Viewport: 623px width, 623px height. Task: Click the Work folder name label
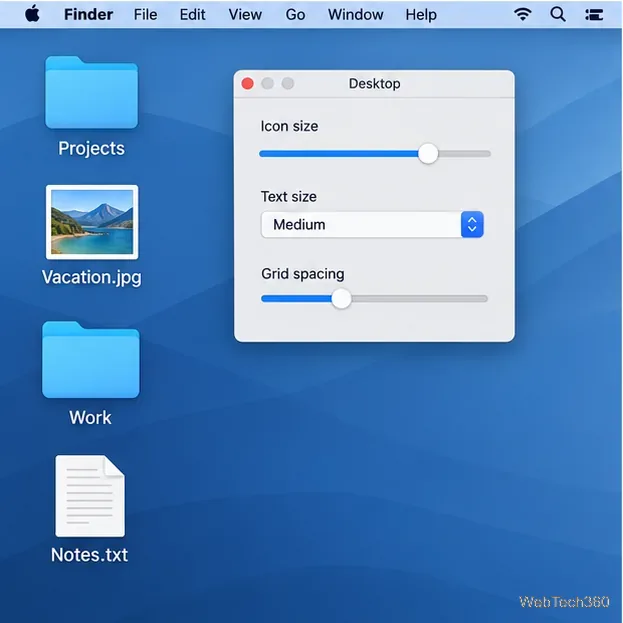(x=90, y=418)
